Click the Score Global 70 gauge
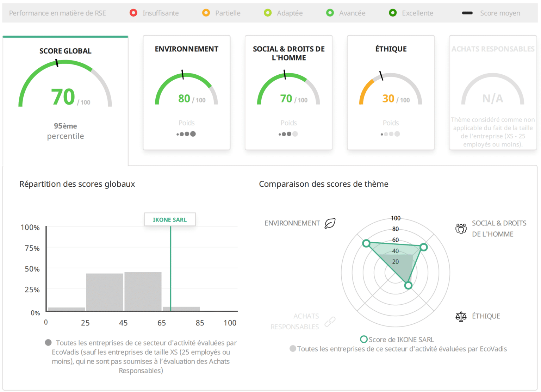Viewport: 541px width, 392px height. click(x=65, y=83)
